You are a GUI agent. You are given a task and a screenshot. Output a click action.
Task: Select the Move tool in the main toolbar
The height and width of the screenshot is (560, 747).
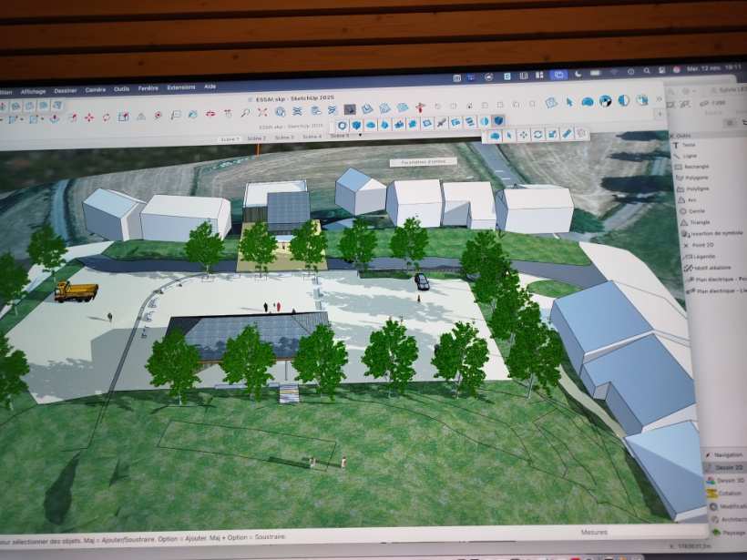[x=88, y=117]
